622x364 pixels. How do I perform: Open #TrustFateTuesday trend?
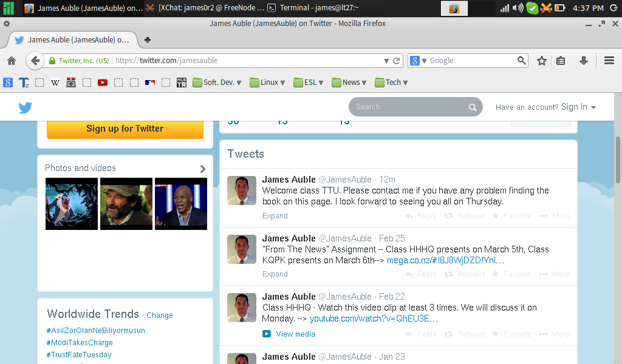[78, 354]
